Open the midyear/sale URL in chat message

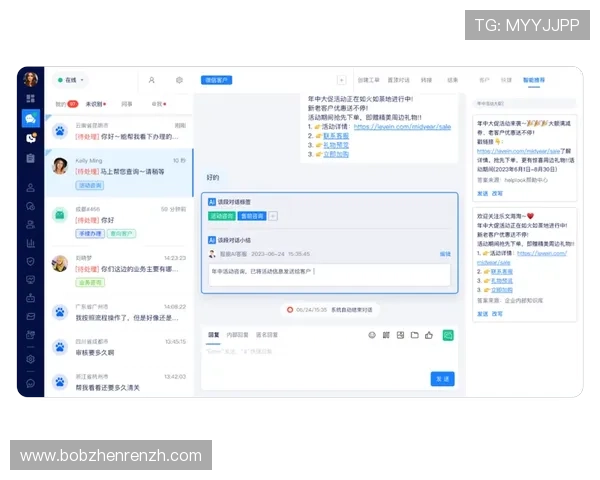[402, 127]
